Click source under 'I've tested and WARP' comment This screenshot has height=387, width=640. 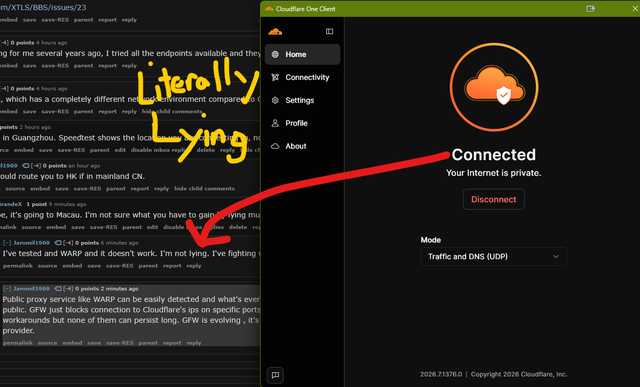(47, 266)
